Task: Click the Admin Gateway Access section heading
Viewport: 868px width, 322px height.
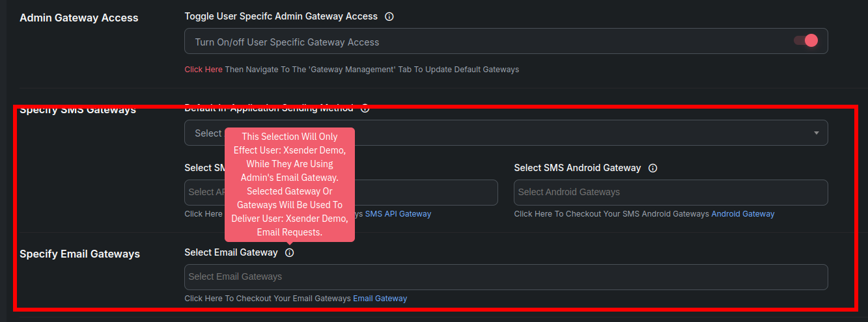Action: tap(79, 18)
